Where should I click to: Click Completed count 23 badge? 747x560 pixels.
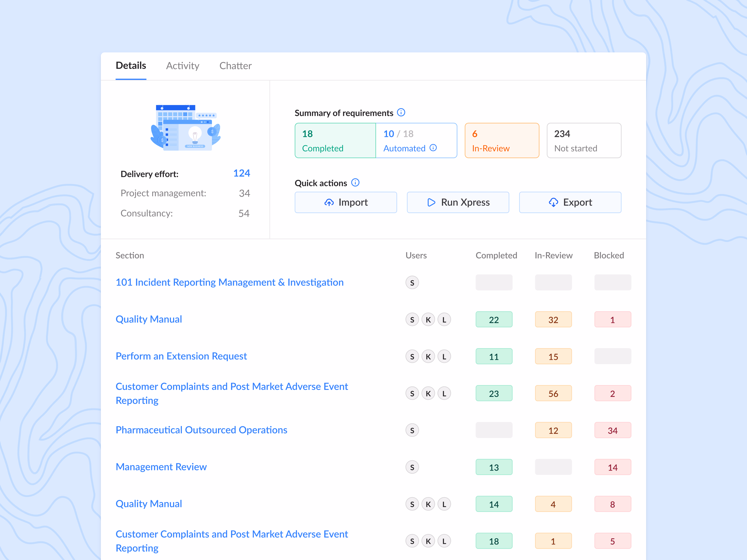point(494,393)
